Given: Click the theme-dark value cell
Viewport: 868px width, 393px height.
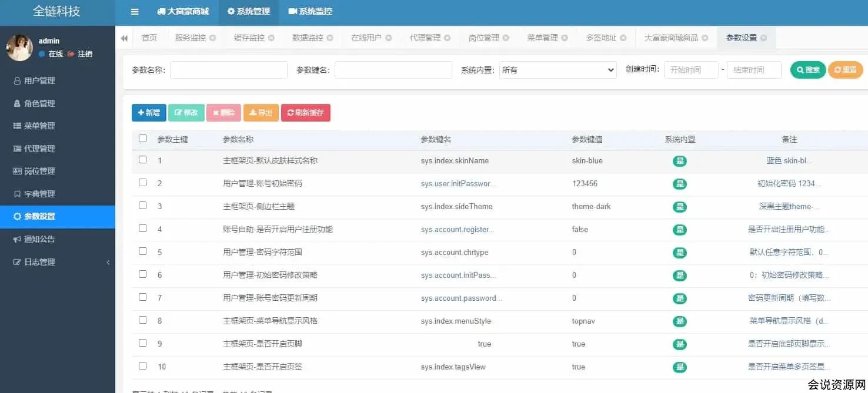Looking at the screenshot, I should 591,207.
